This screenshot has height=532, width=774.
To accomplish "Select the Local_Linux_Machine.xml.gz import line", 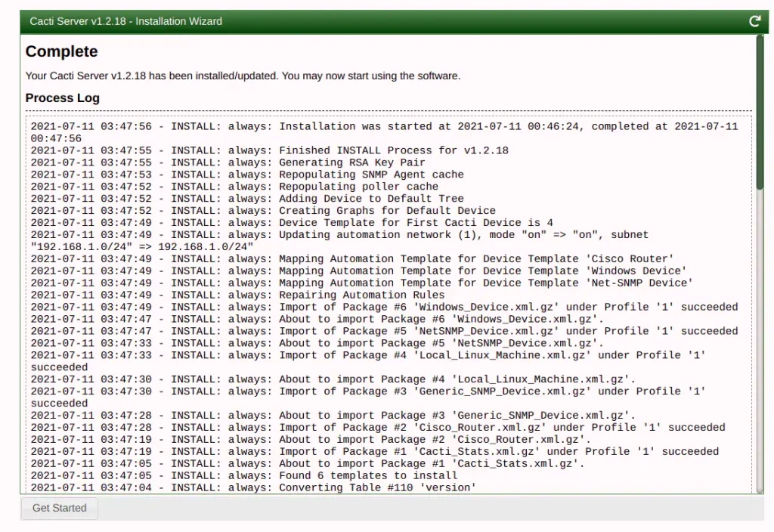I will (x=363, y=355).
